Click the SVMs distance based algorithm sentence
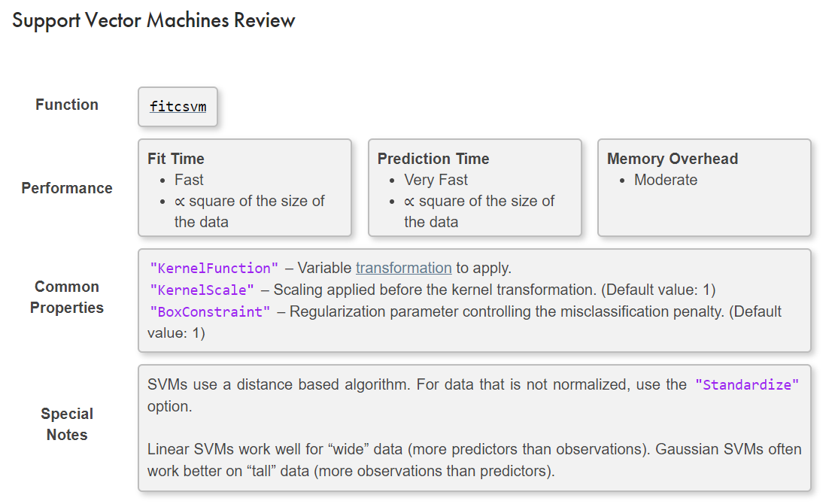829x504 pixels. click(473, 395)
